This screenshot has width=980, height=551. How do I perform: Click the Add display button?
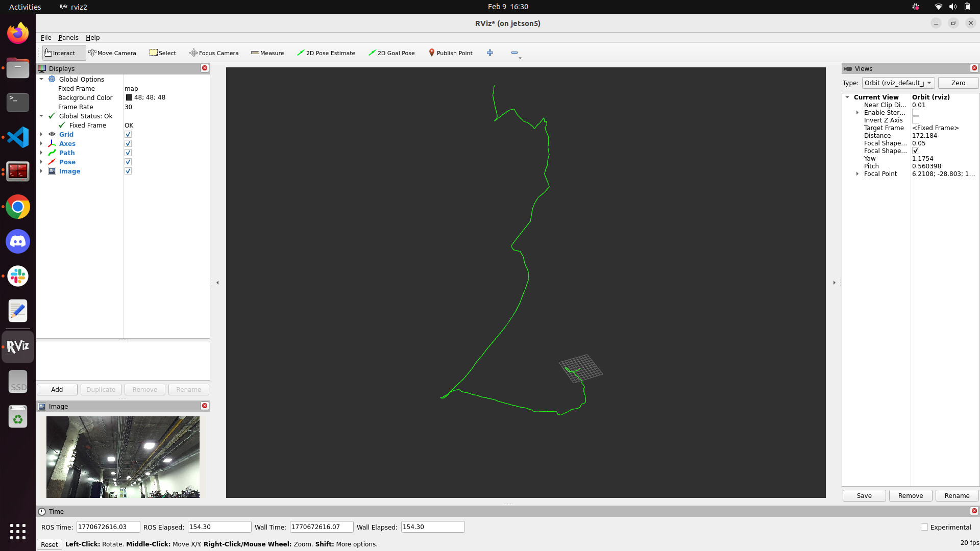57,390
